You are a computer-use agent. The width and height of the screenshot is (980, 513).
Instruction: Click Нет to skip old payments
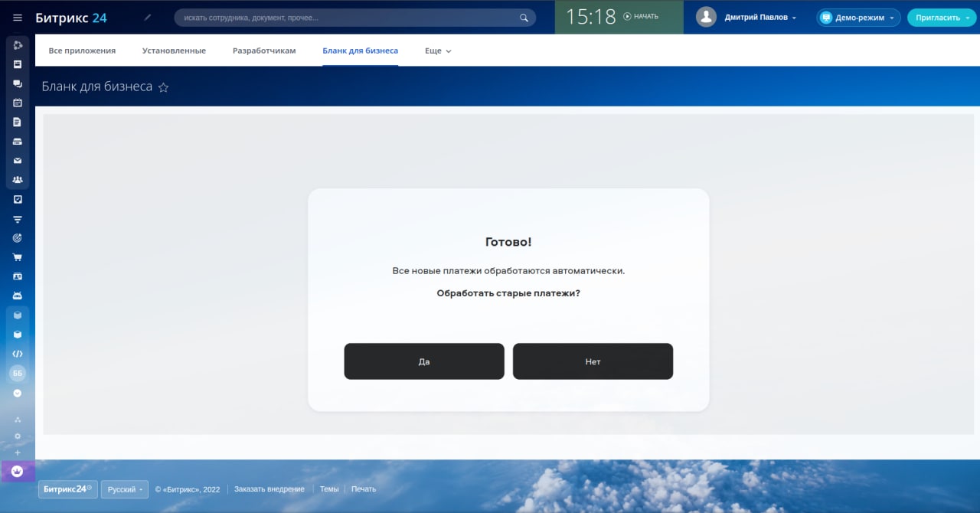[x=593, y=361]
